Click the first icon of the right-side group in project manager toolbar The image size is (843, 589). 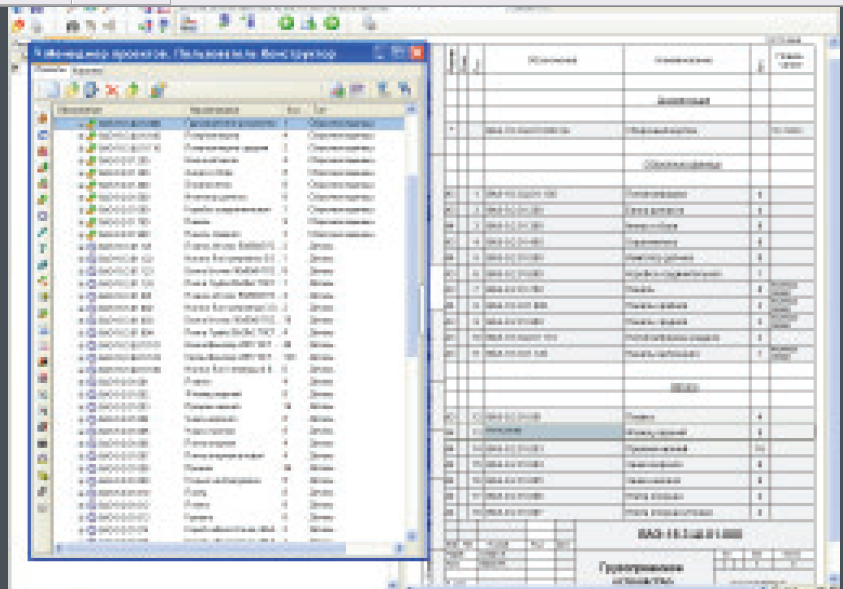click(338, 89)
